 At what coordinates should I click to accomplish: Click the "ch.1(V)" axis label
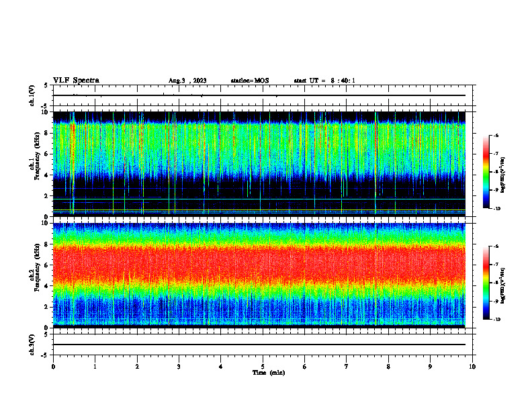tap(32, 95)
